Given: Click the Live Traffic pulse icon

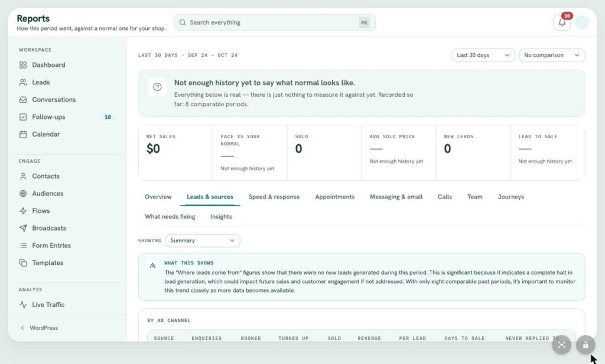Looking at the screenshot, I should (23, 304).
